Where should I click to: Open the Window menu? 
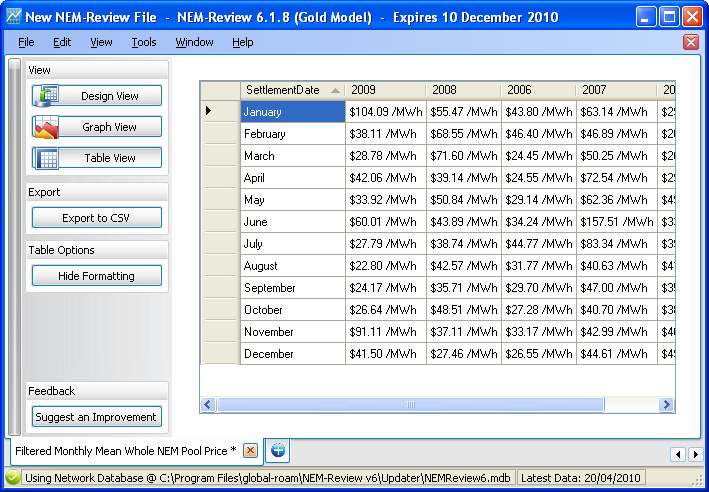tap(194, 42)
